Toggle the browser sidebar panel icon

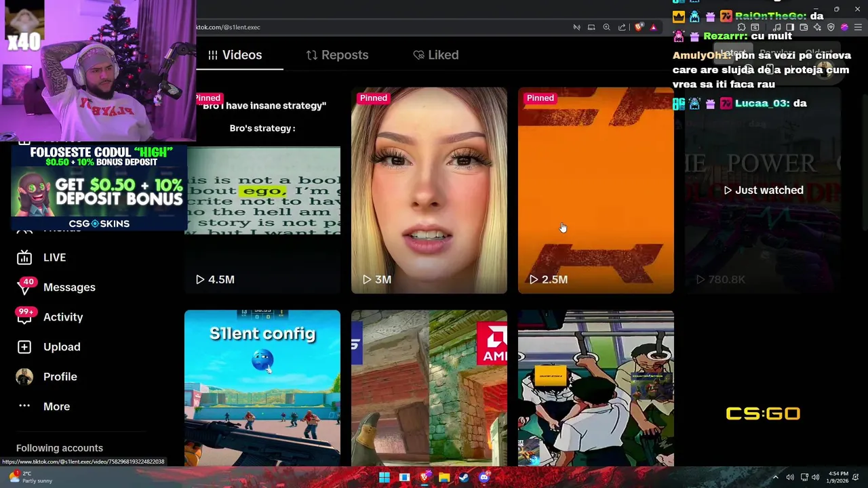790,27
